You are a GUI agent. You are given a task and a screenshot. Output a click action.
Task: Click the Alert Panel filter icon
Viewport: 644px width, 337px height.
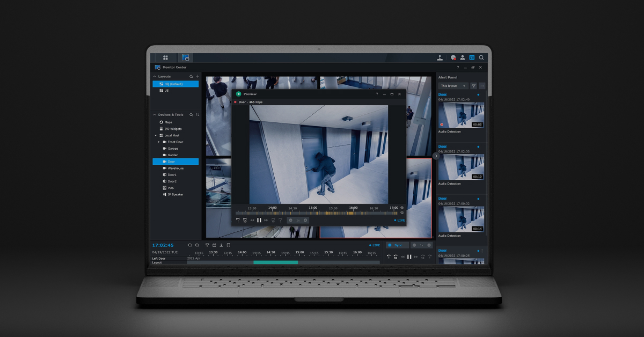point(473,86)
